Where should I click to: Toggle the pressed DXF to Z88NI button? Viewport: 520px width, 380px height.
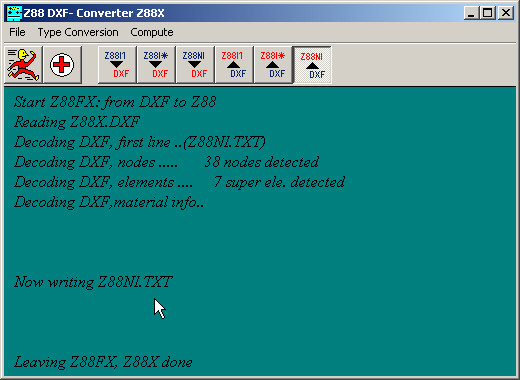312,65
